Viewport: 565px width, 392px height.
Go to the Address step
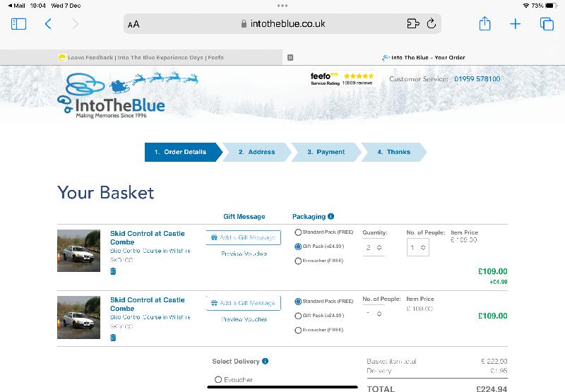(256, 152)
